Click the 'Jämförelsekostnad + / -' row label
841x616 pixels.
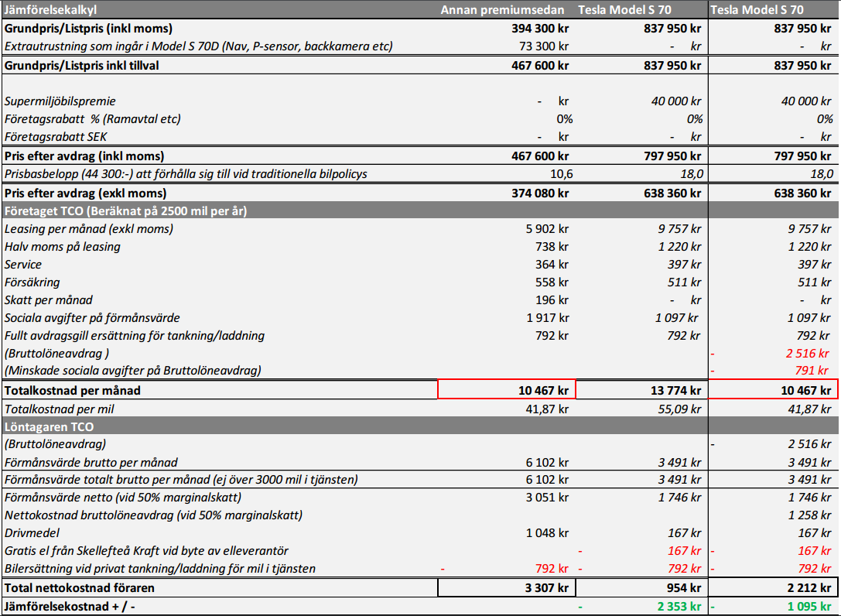pyautogui.click(x=70, y=607)
